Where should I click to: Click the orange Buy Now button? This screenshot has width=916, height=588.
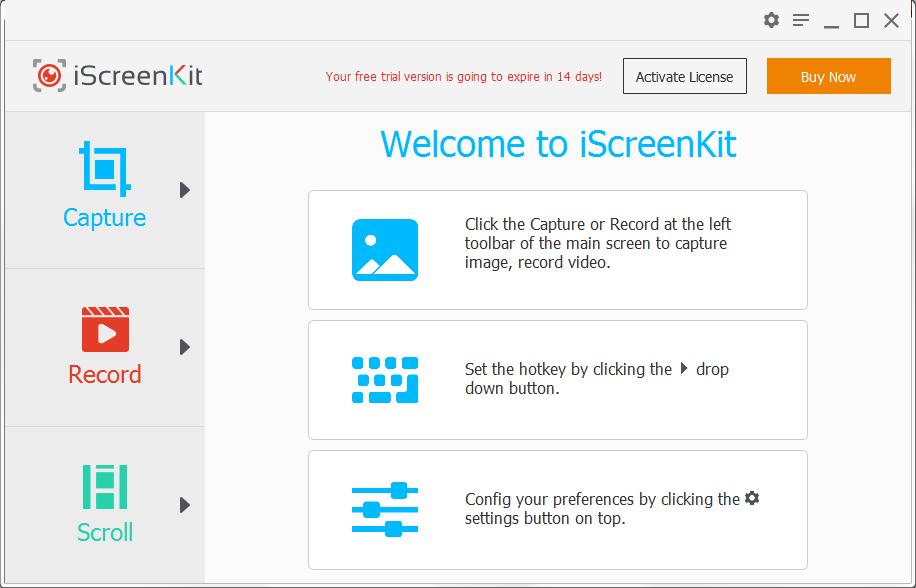[828, 76]
